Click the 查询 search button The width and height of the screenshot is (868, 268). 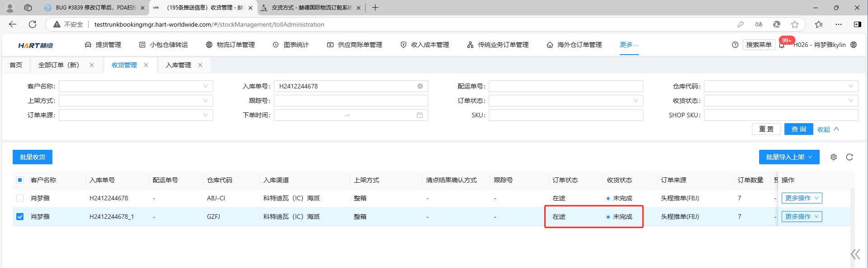pos(798,129)
